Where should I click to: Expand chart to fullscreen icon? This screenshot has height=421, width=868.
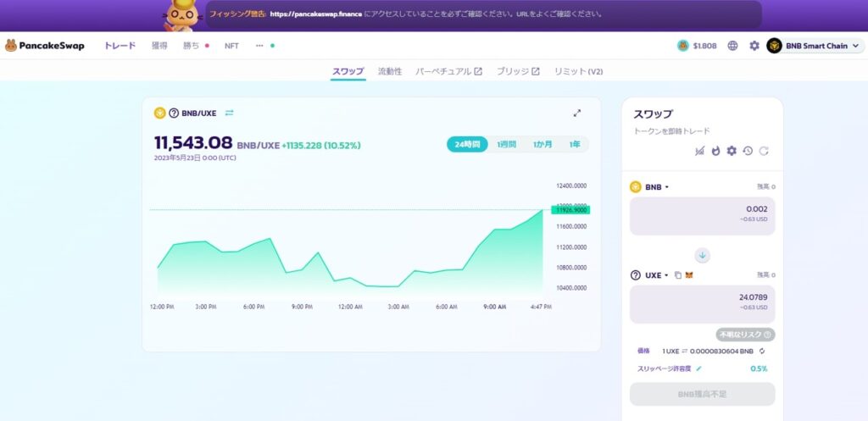(576, 114)
